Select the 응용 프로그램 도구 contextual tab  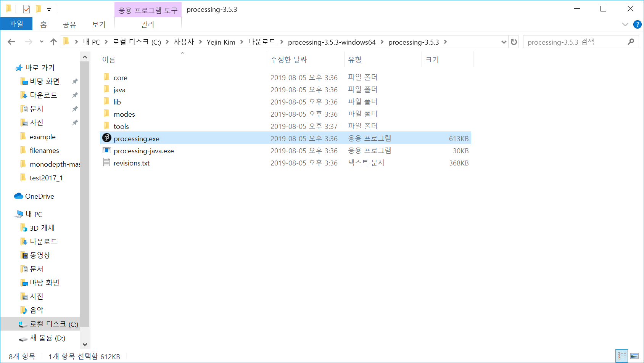click(x=148, y=10)
